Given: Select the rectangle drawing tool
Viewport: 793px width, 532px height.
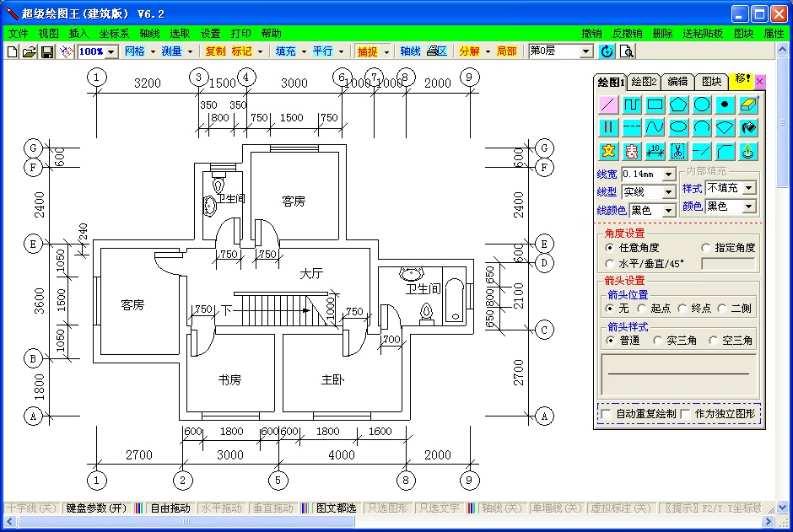Looking at the screenshot, I should pyautogui.click(x=654, y=105).
